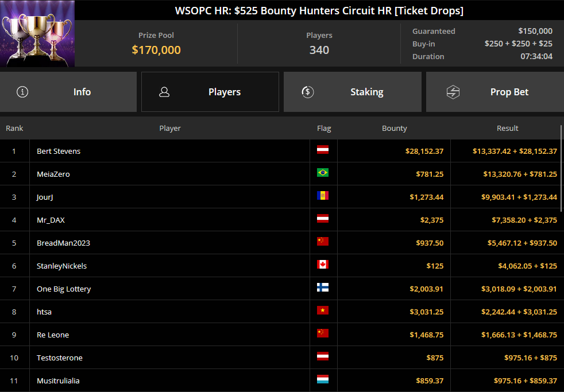Click bounty value $3,031.25
Viewport: 564px width, 392px height.
coord(427,312)
